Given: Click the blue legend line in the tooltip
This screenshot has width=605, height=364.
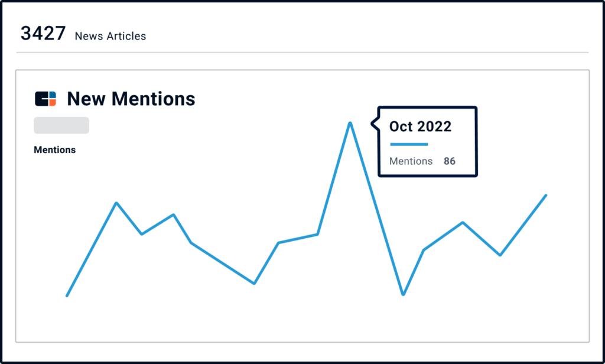Looking at the screenshot, I should 409,144.
